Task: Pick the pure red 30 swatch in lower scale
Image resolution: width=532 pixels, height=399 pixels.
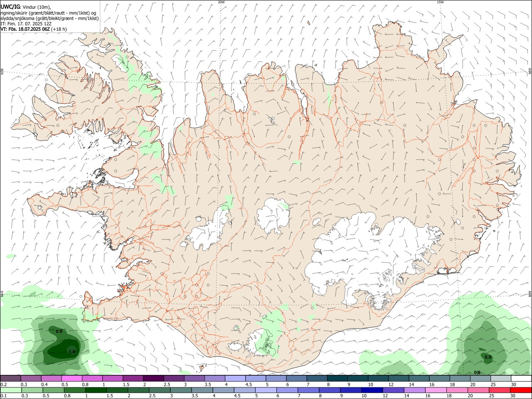Action: (x=521, y=390)
